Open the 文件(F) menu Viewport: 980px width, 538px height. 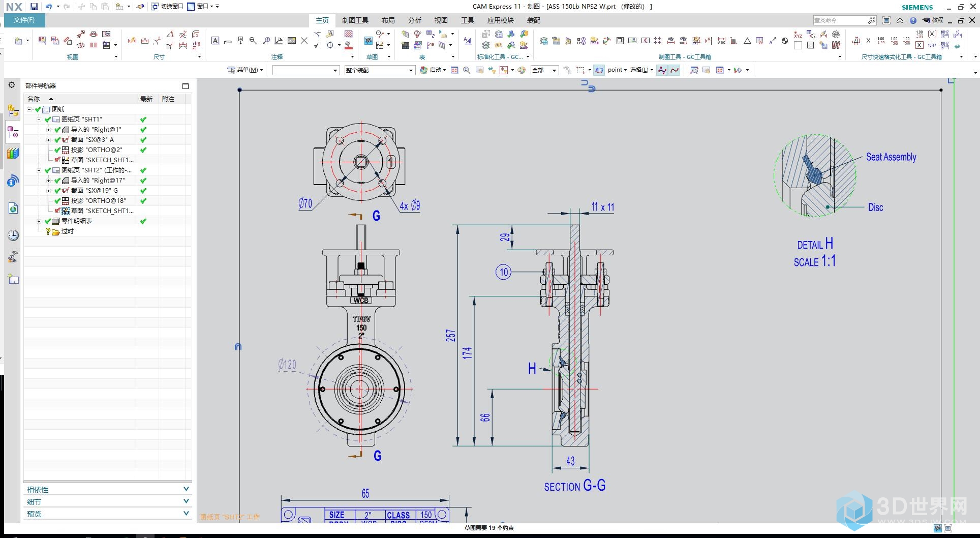coord(24,20)
